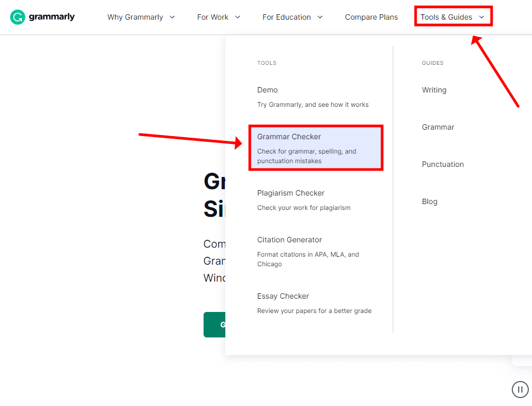Click "Check for grammar, spelling, and punctuation mistakes"

click(307, 156)
